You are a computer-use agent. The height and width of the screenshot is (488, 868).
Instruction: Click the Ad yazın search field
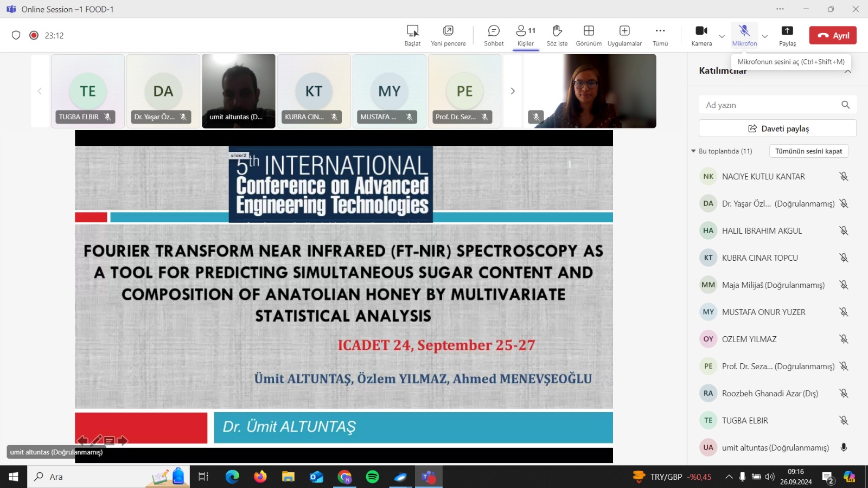click(770, 105)
